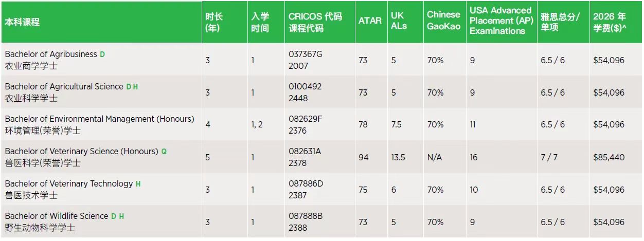This screenshot has width=644, height=241.
Task: Click the Chinese GaoKao column header
Action: click(443, 21)
